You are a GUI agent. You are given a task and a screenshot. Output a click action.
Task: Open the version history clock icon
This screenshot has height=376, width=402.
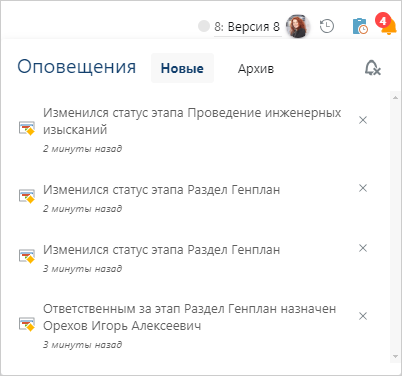coord(327,26)
